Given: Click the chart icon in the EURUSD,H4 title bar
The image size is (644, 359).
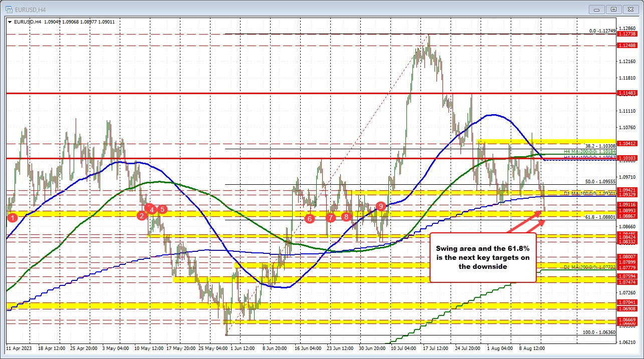Looking at the screenshot, I should (x=8, y=9).
